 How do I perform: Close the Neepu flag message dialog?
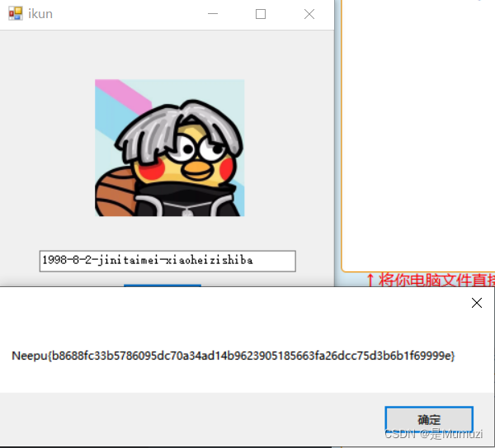point(476,303)
